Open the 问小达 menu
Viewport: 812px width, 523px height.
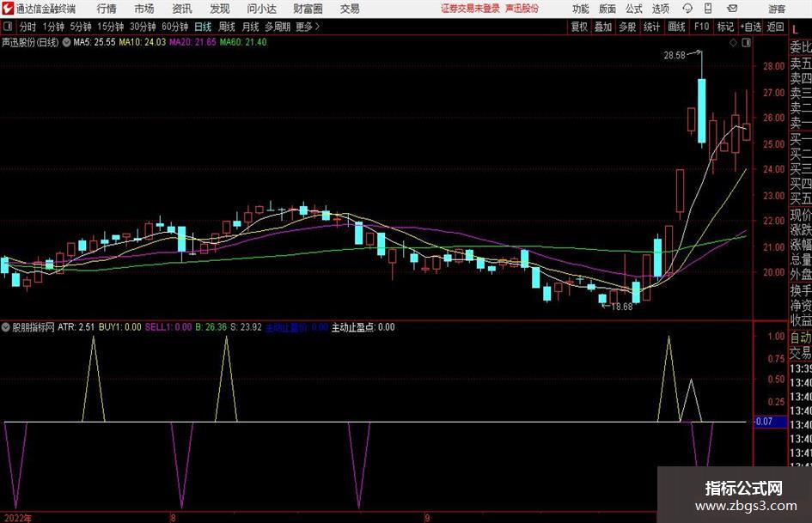pyautogui.click(x=261, y=9)
